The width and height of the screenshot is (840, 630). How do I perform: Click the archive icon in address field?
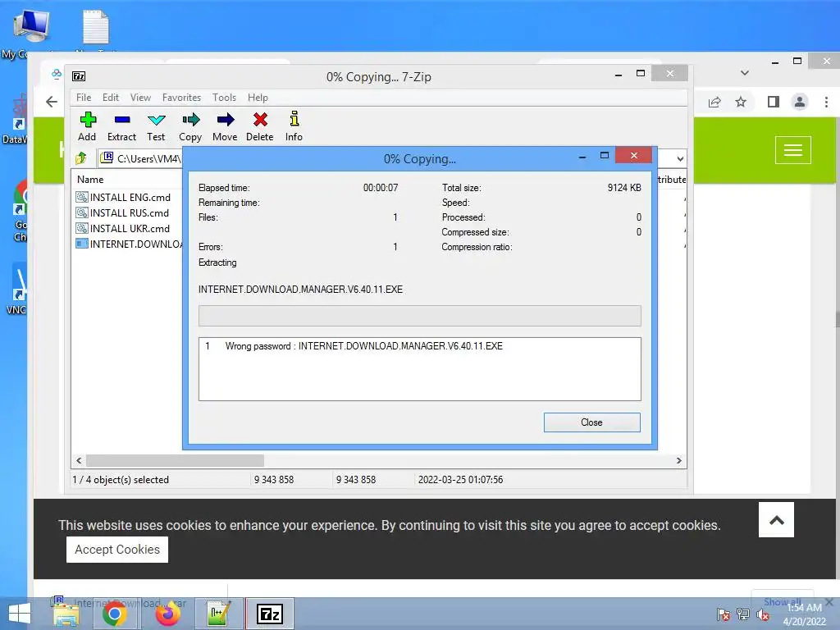point(107,157)
